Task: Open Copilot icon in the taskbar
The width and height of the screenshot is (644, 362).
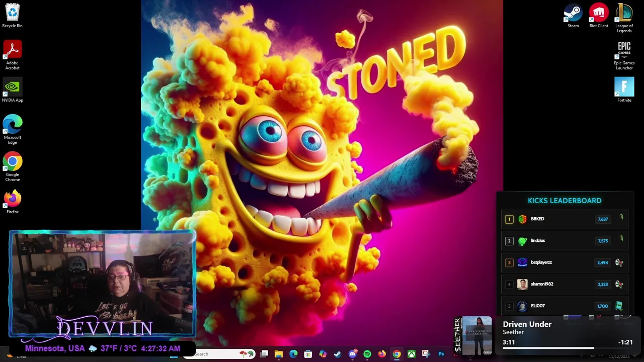Action: [323, 354]
